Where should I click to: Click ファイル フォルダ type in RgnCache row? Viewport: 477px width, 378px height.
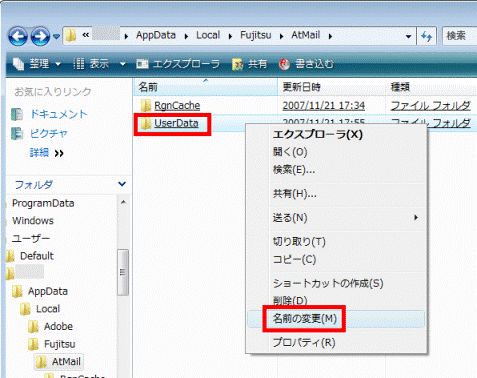pos(430,106)
